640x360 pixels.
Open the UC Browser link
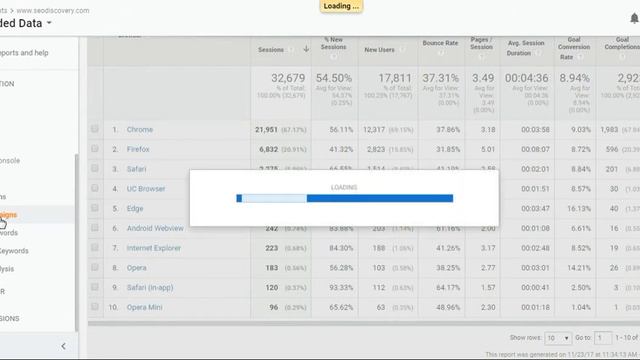(146, 189)
